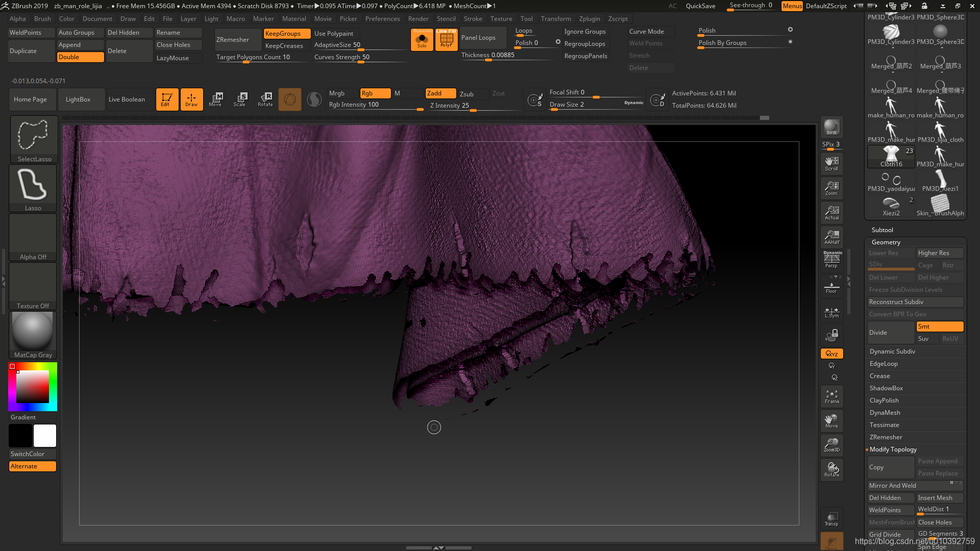Collapse the Modify Topology section
980x551 pixels.
click(893, 449)
